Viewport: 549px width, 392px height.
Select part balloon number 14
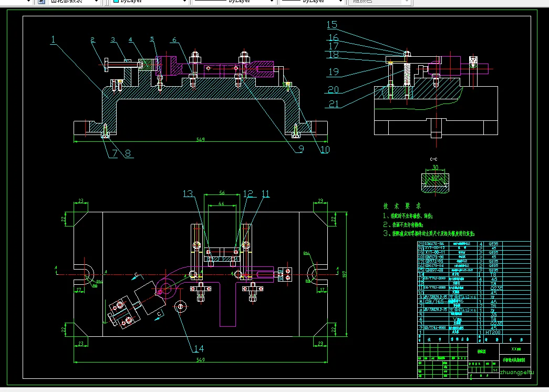(x=199, y=348)
